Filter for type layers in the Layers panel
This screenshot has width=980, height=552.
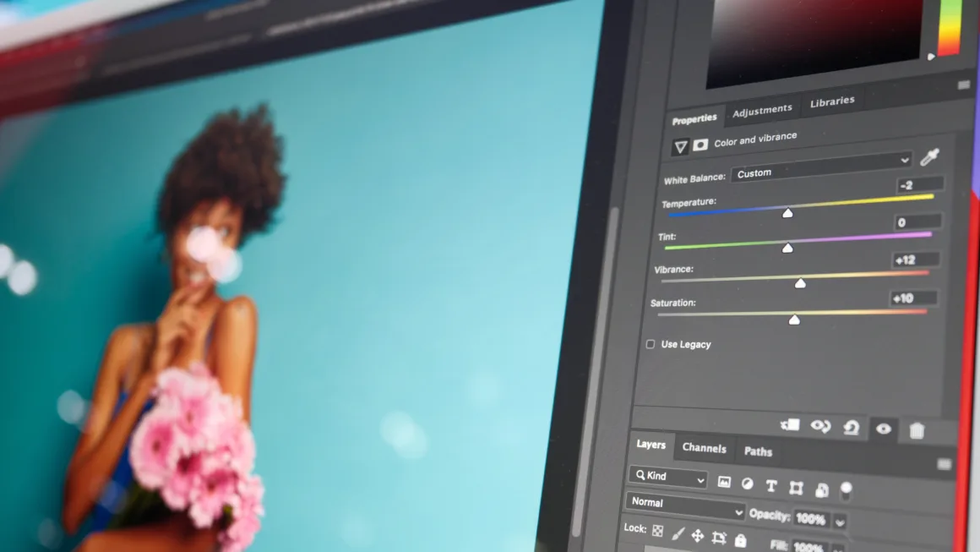(770, 486)
